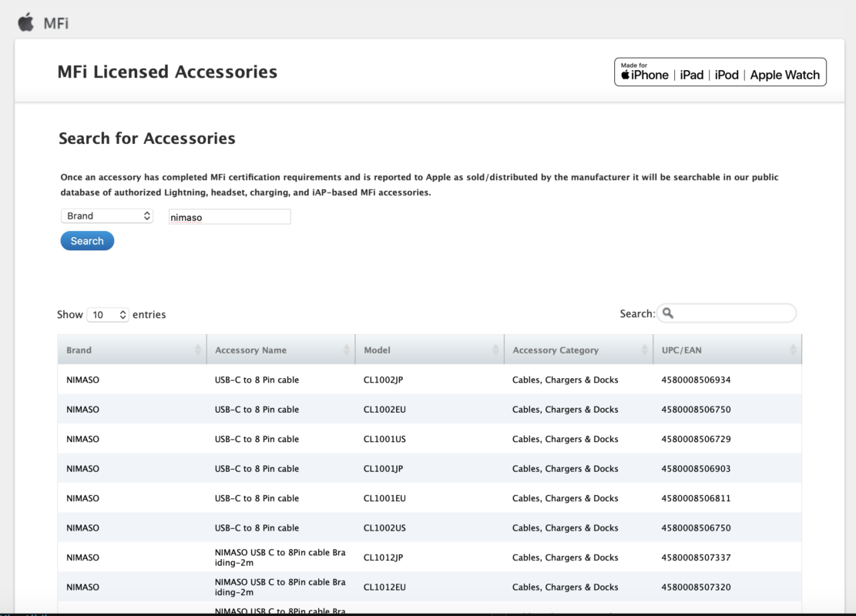Click the NIMASO brand cell for CL1002JP
This screenshot has height=616, width=856.
pos(82,380)
